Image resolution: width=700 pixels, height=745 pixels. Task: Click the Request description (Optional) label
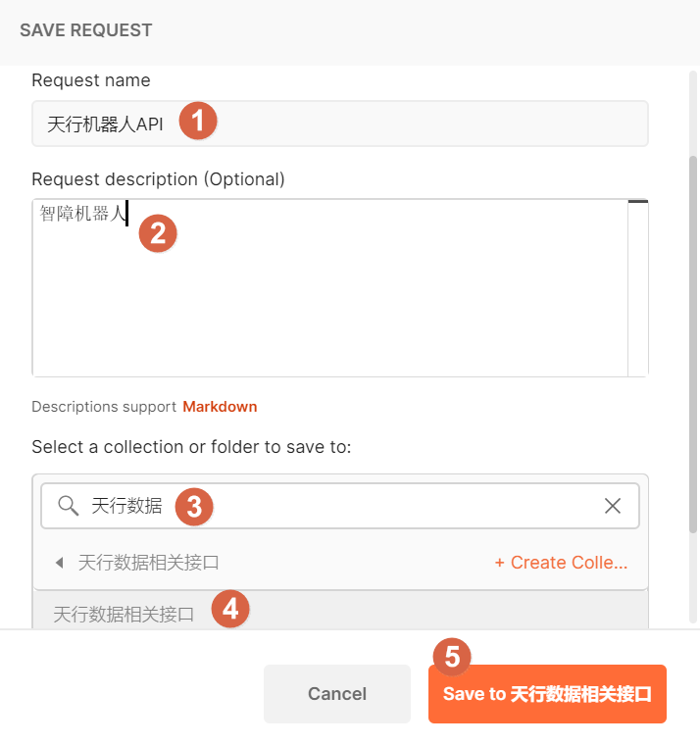pyautogui.click(x=158, y=179)
